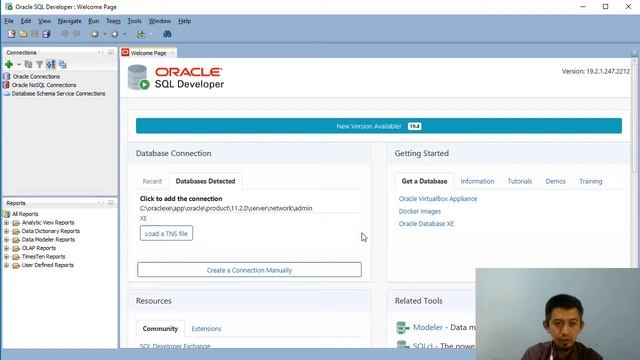The width and height of the screenshot is (640, 360).
Task: Open the Modeler related tool link
Action: (428, 327)
